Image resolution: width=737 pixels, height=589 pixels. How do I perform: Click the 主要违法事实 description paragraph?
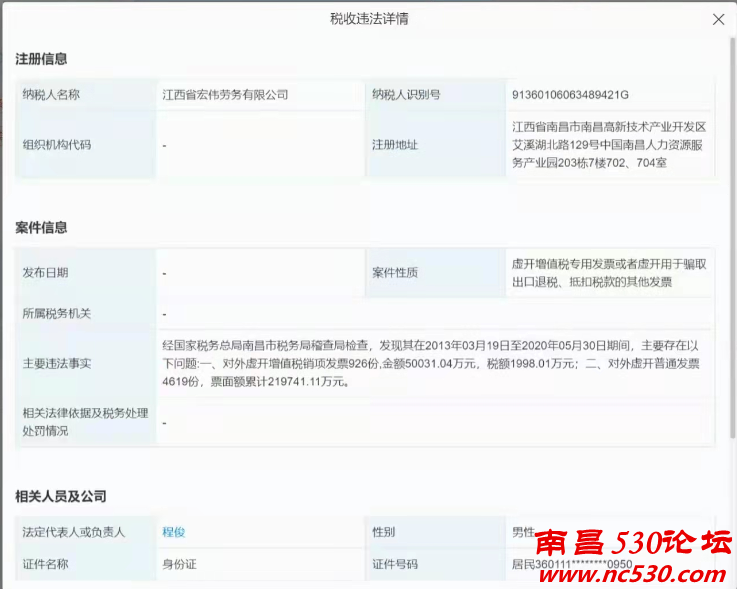[432, 363]
